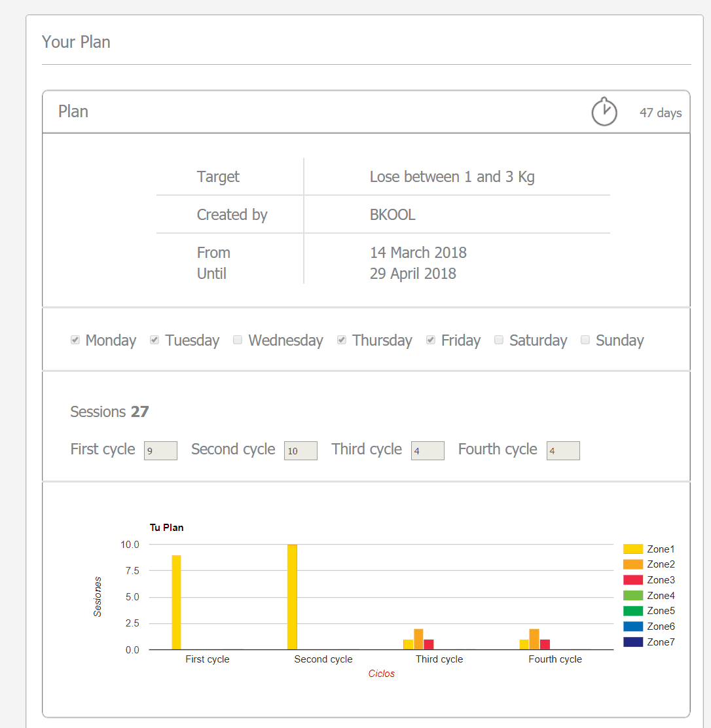The image size is (711, 728).
Task: Click the First cycle sessions field
Action: pos(160,450)
